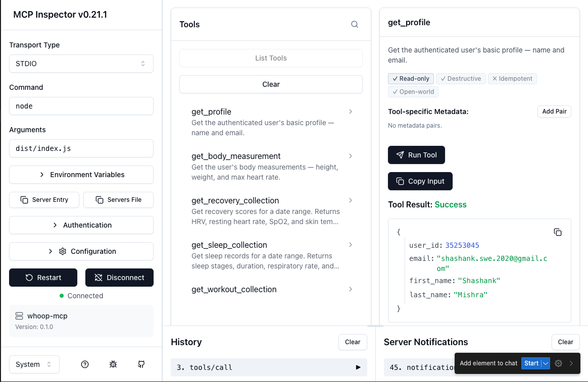
Task: Open help via the question mark icon
Action: click(x=84, y=364)
